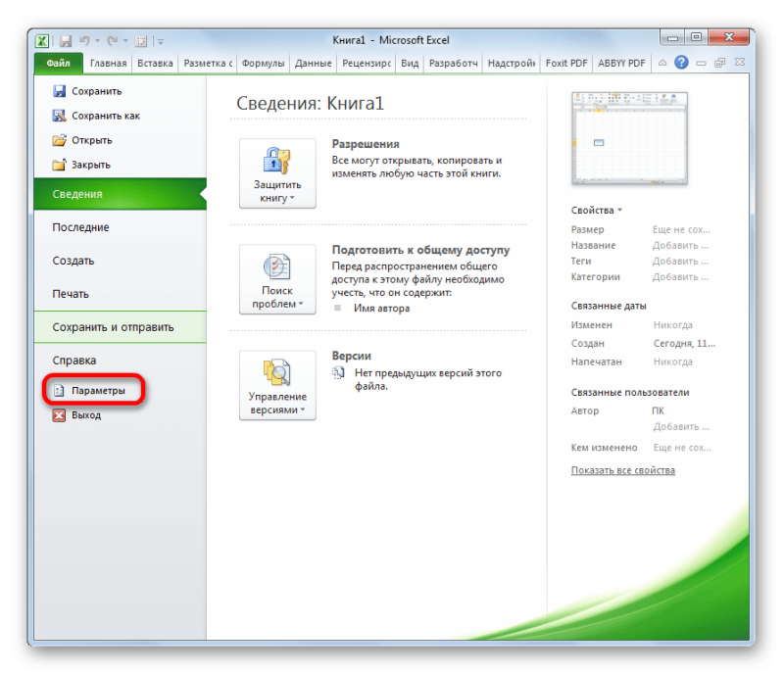Open the Undo history dropdown arrow
The height and width of the screenshot is (675, 784).
coord(97,41)
